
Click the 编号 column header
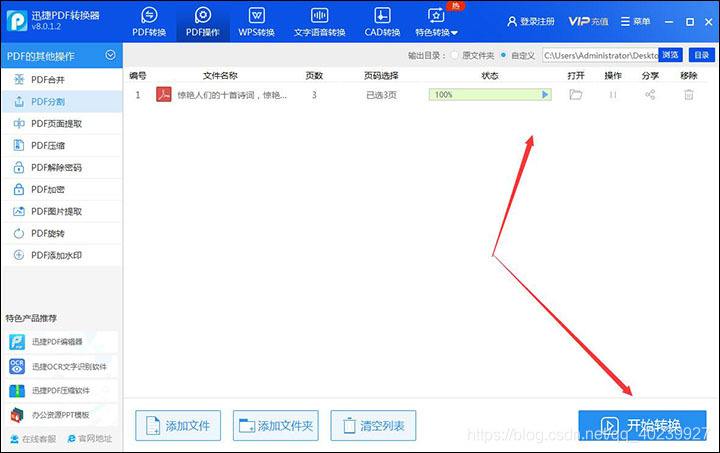click(137, 76)
